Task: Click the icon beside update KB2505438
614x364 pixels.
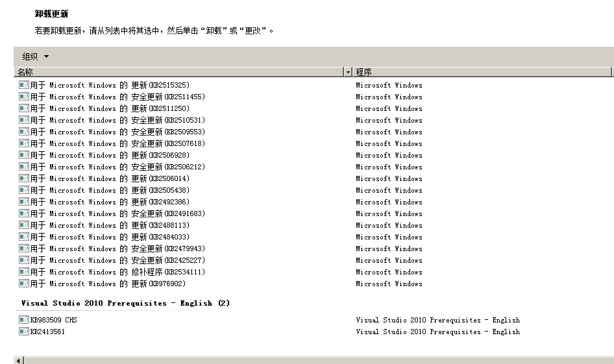Action: coord(24,190)
